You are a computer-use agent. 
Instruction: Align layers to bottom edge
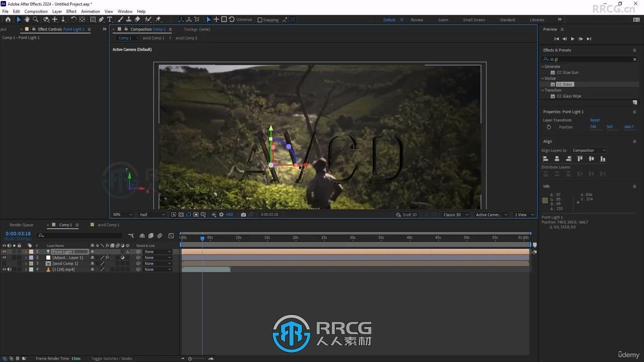(x=603, y=159)
